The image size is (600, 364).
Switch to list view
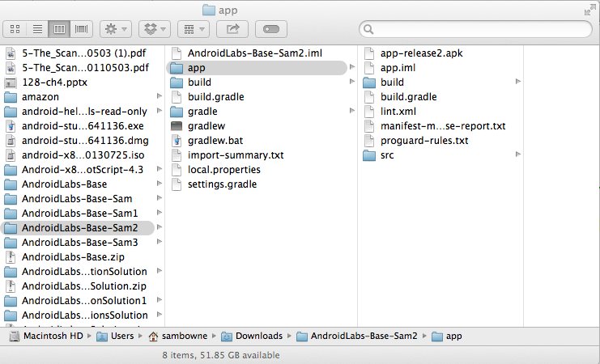tap(37, 29)
